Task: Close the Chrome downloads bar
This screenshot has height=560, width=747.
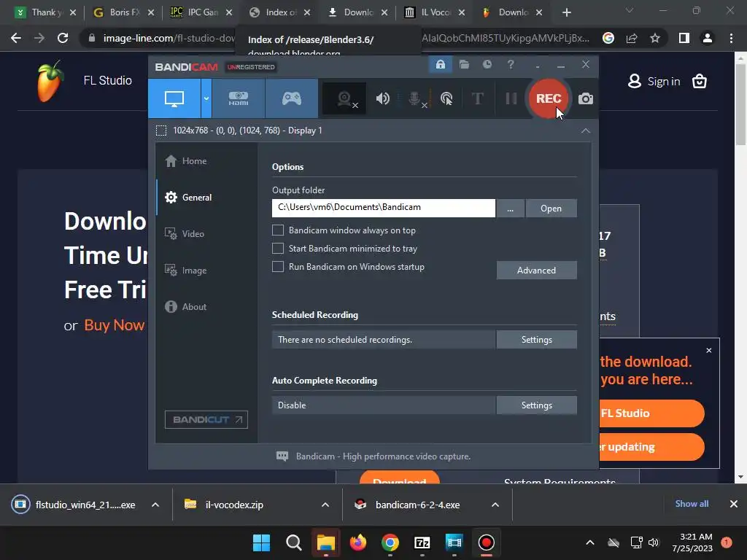Action: (734, 504)
